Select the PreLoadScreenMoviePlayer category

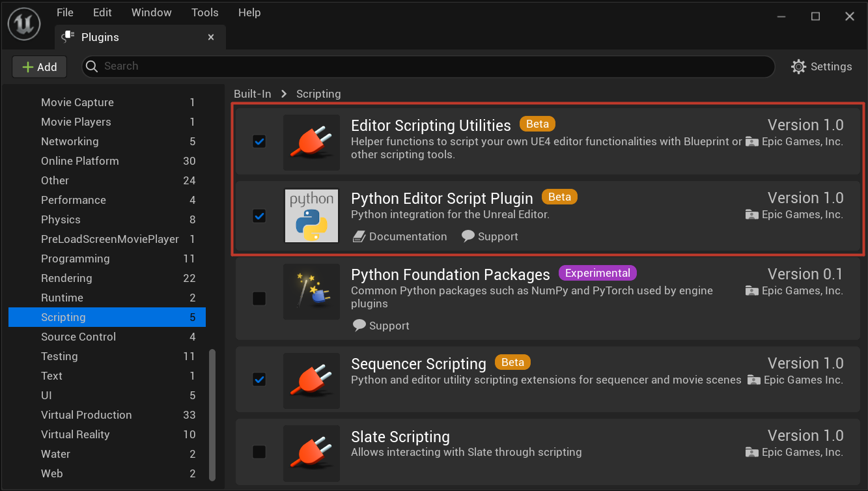click(x=107, y=239)
